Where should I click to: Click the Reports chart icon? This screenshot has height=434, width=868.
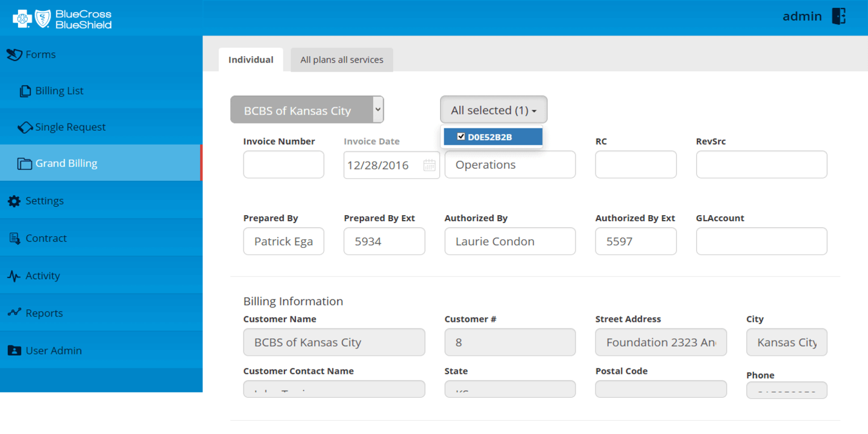point(14,313)
